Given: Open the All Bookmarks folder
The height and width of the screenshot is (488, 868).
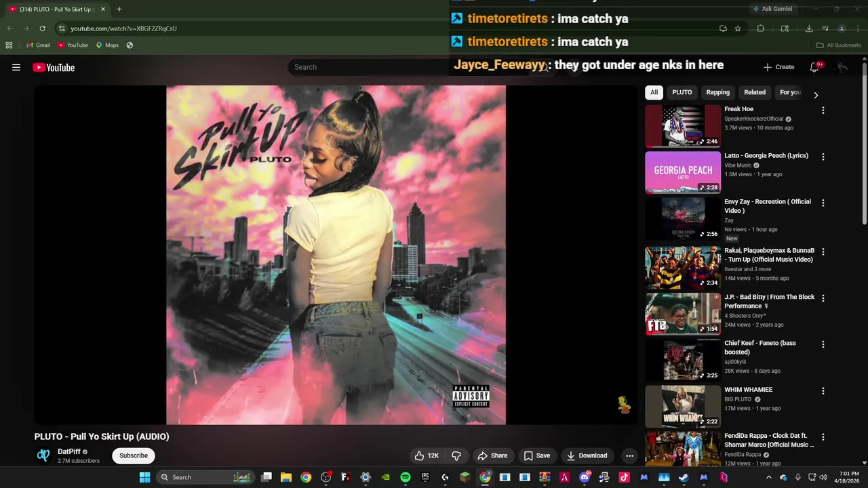Looking at the screenshot, I should click(839, 45).
